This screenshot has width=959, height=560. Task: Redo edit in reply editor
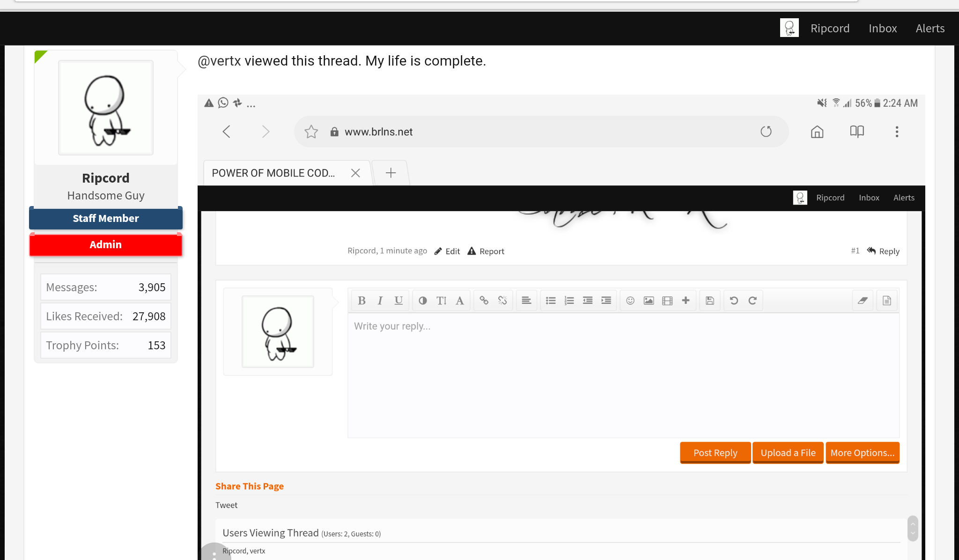752,301
